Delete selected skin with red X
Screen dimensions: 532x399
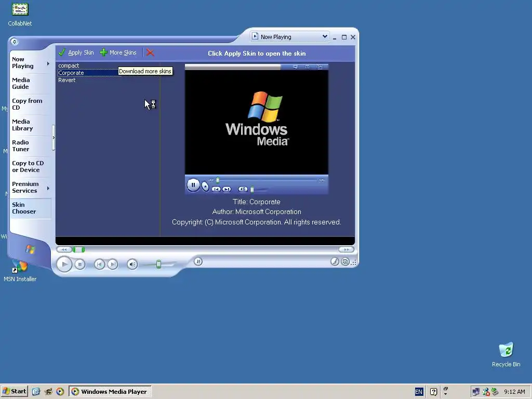pos(150,52)
